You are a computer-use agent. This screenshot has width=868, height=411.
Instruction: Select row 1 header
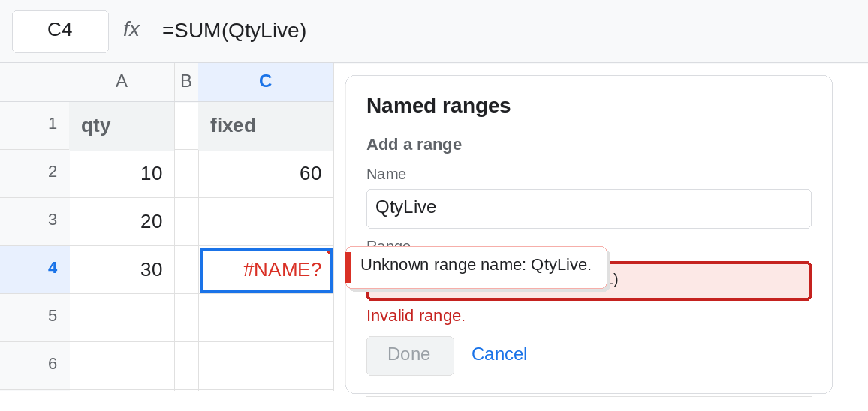[35, 125]
